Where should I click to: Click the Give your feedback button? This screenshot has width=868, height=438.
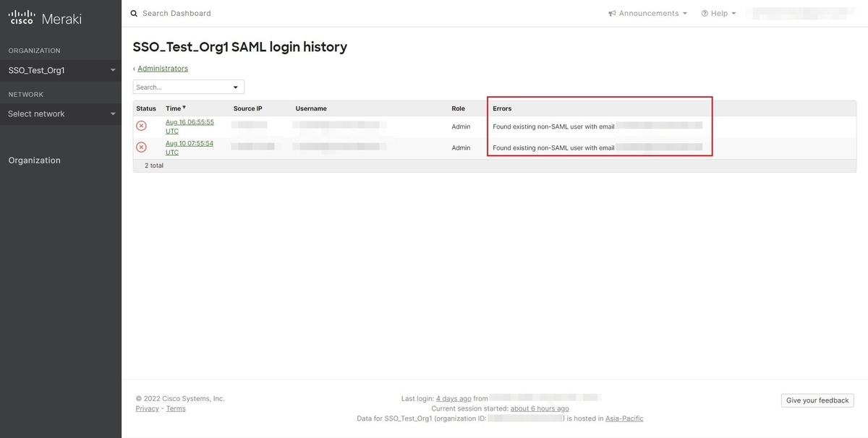tap(818, 400)
